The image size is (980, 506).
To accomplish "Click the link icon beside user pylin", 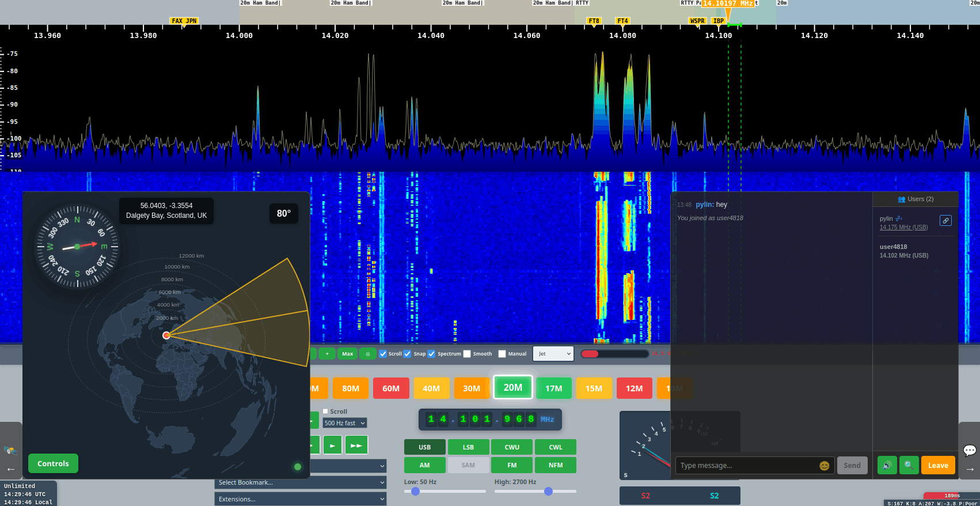I will [945, 221].
